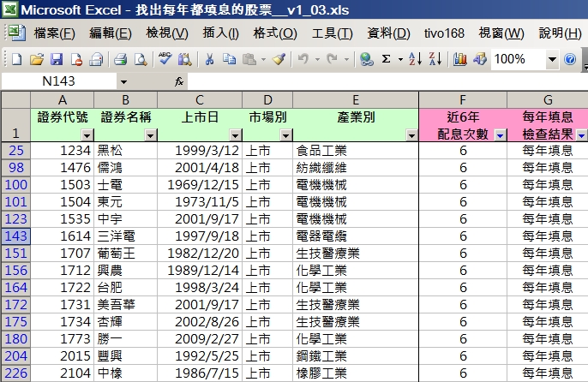Open the 市場別 filter dropdown
588x382 pixels.
285,135
